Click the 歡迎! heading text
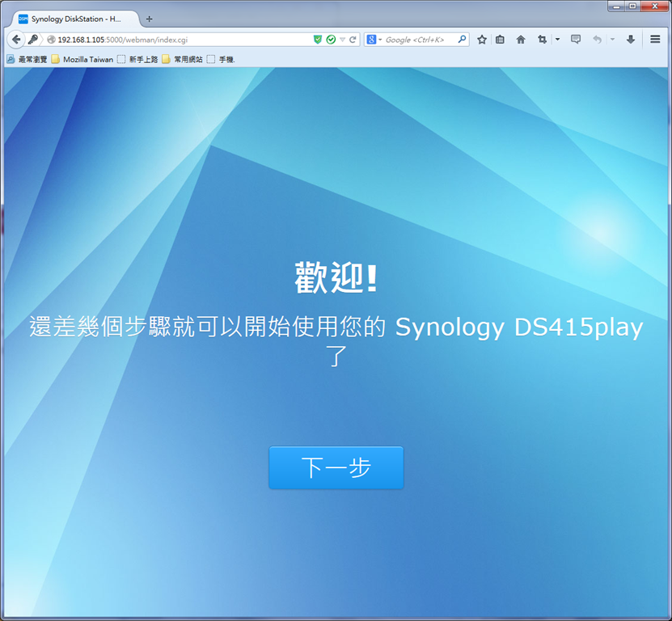 (336, 277)
